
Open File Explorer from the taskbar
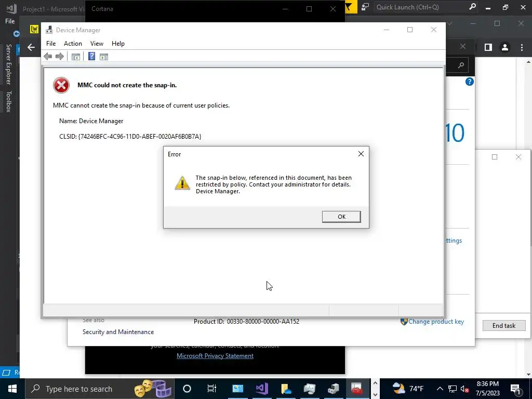pyautogui.click(x=286, y=389)
